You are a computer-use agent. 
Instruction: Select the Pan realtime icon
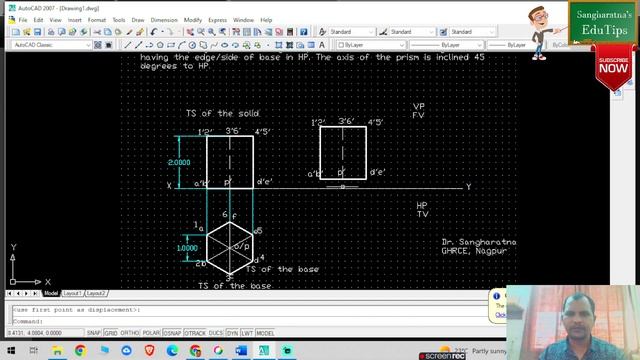[190, 32]
